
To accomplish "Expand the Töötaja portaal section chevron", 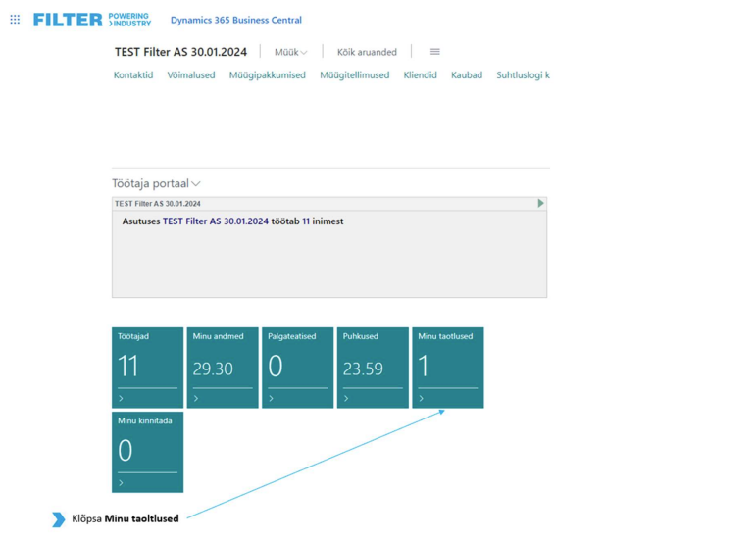I will pos(196,184).
